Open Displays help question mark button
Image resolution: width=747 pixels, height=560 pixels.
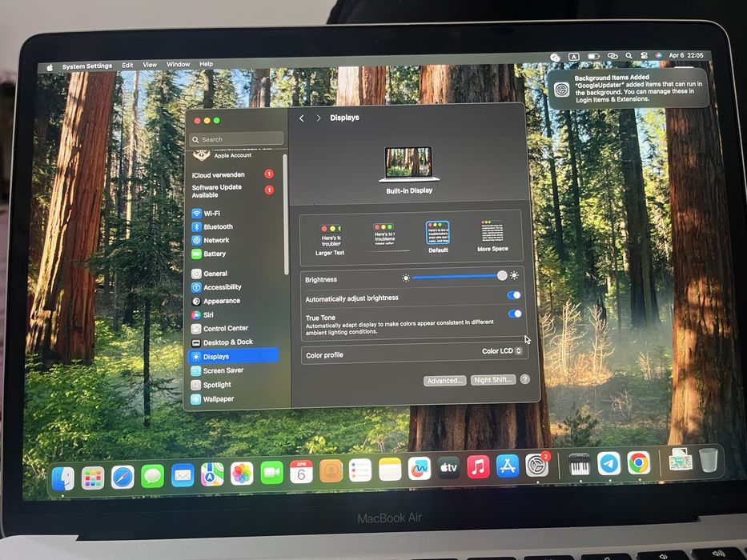525,379
